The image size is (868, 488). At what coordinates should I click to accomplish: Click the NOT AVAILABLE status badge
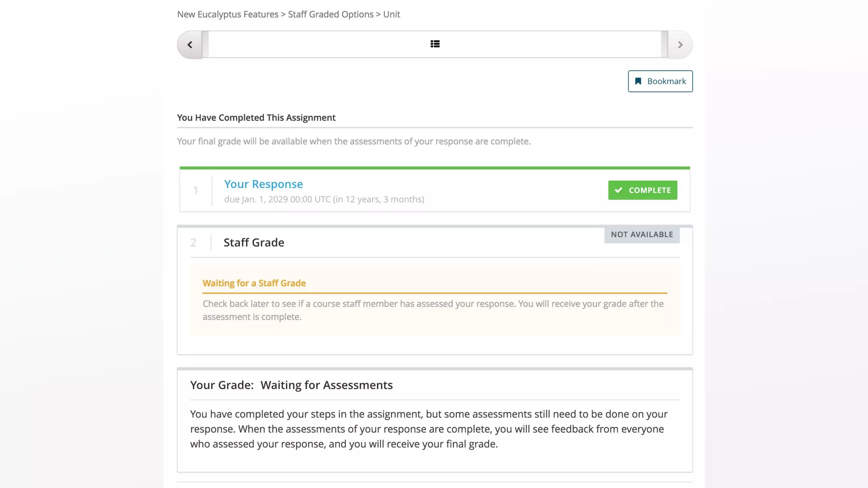(x=642, y=235)
